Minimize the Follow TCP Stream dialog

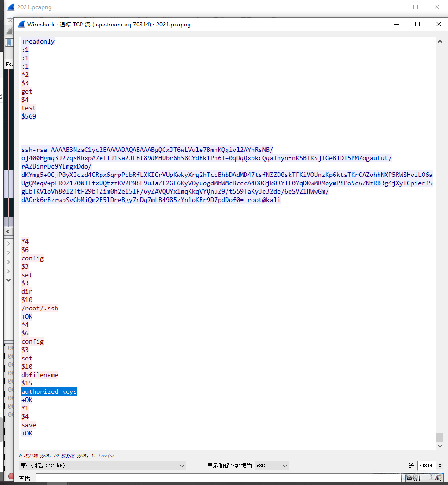coord(396,24)
